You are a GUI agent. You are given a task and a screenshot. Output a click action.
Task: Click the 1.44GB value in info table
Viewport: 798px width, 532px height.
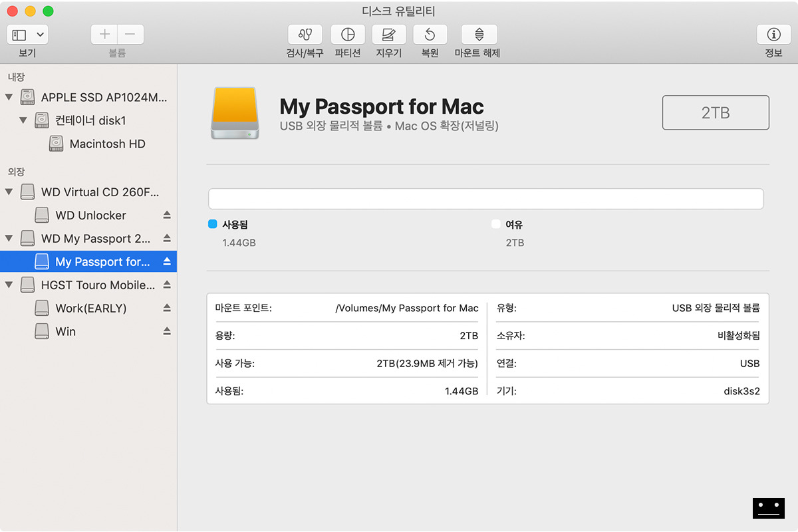point(462,391)
